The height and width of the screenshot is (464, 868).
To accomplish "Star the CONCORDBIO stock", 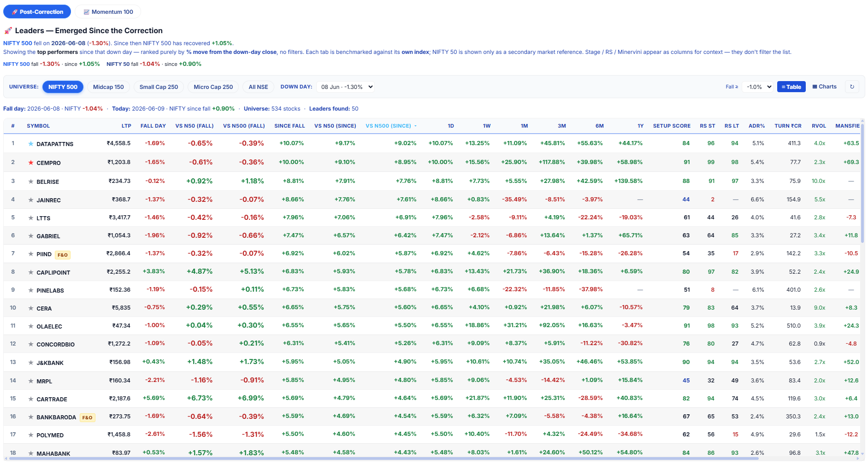I will point(31,344).
